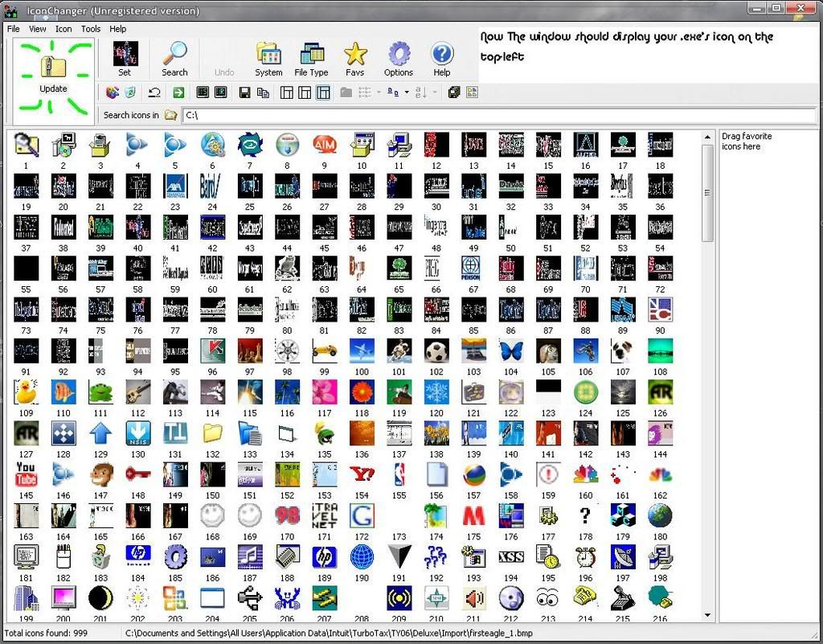The width and height of the screenshot is (823, 644).
Task: Select the YouTube icon numbered 145
Action: [x=26, y=474]
